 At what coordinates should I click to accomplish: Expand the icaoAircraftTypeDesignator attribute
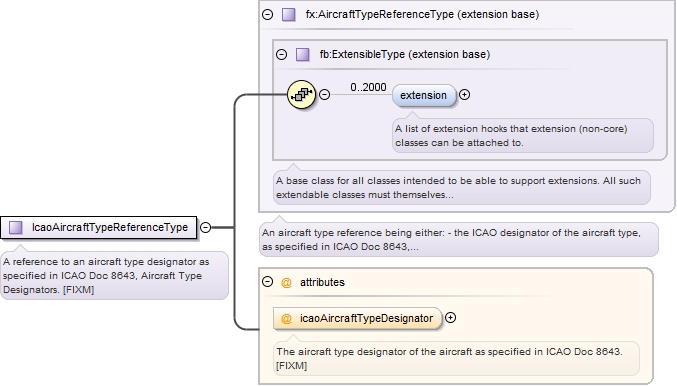click(x=450, y=318)
